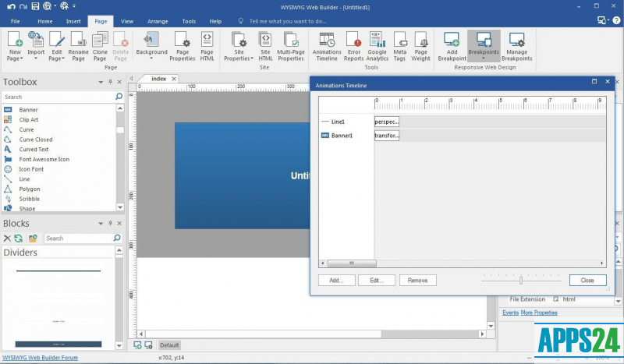Click the More Properties link

point(539,313)
